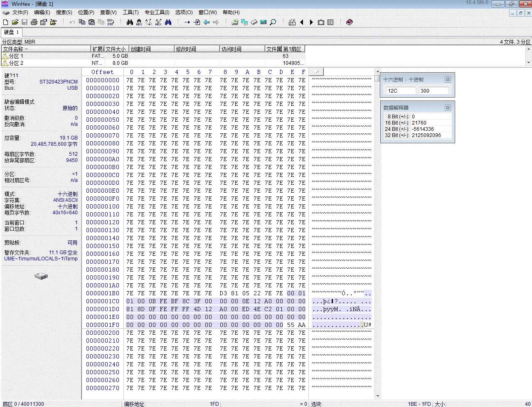The image size is (532, 407).
Task: Click the blue Back arrow icon
Action: 207,22
